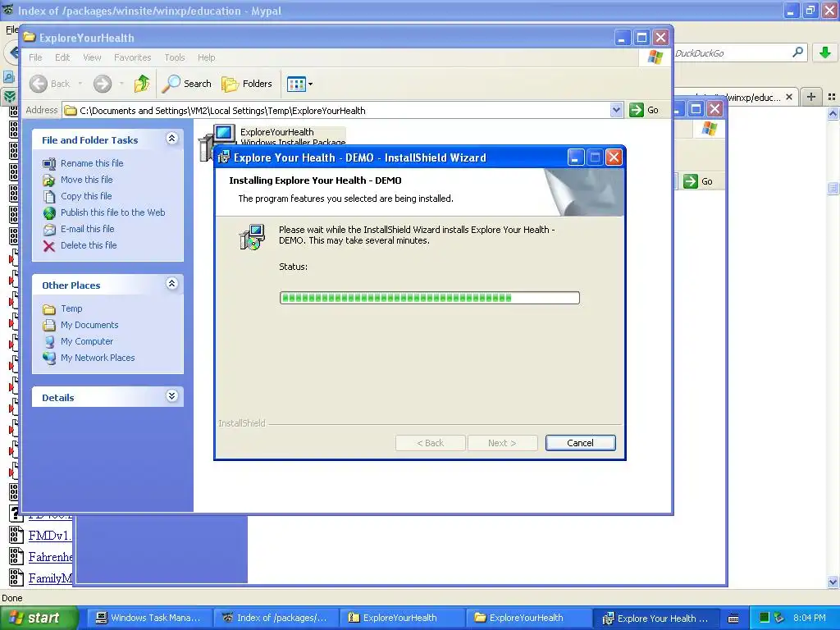This screenshot has height=630, width=840.
Task: Click the Mypal page scrollbar up arrow
Action: click(833, 113)
